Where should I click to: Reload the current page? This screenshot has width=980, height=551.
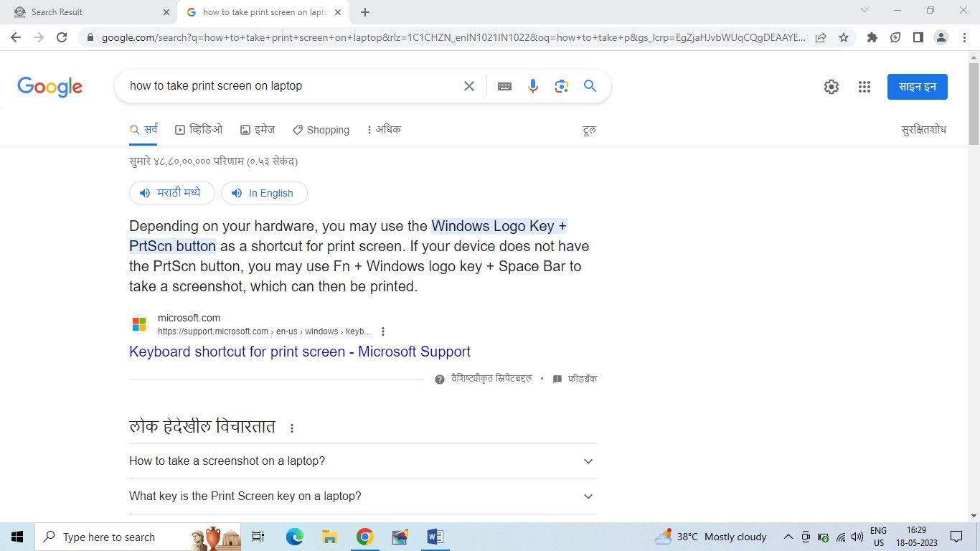point(62,37)
